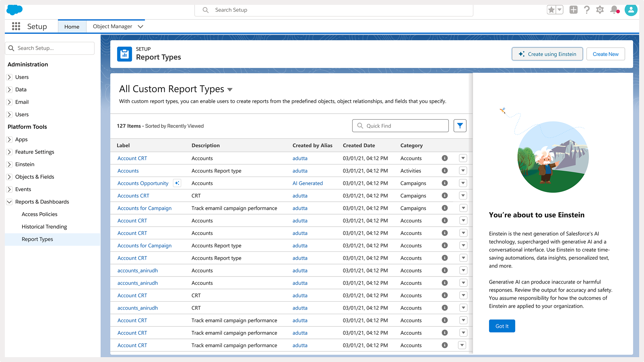Click the Got It button
644x362 pixels.
click(502, 326)
